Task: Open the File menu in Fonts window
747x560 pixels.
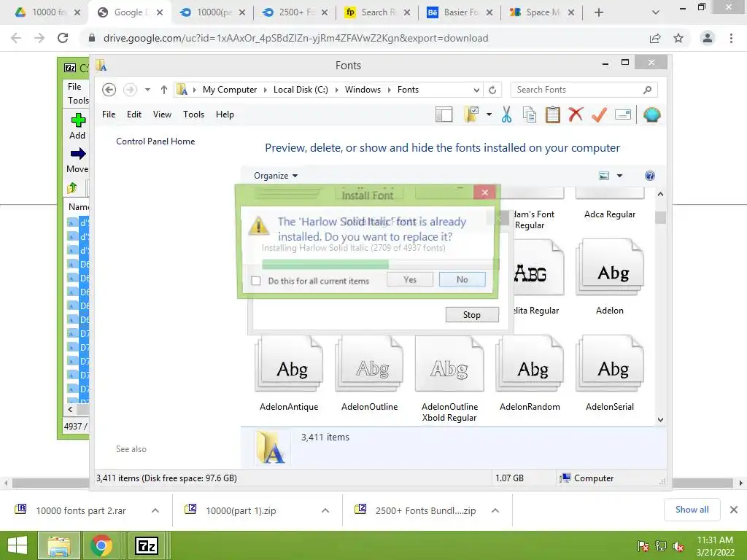Action: [109, 114]
